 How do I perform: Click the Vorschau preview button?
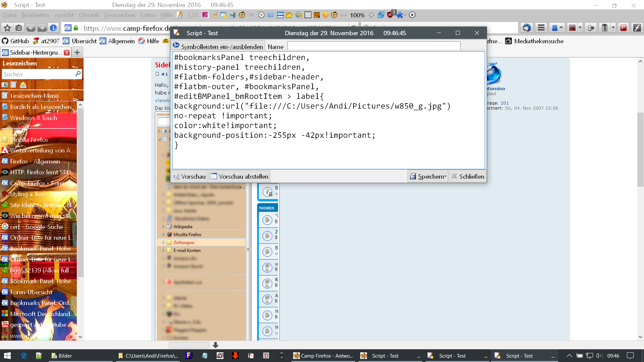click(x=189, y=176)
